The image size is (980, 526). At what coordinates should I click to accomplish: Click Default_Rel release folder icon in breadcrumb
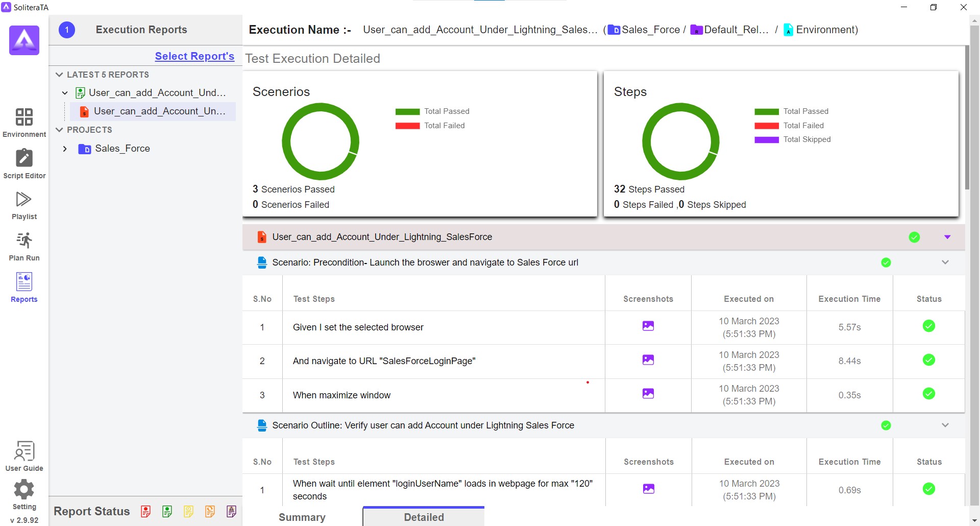click(697, 30)
